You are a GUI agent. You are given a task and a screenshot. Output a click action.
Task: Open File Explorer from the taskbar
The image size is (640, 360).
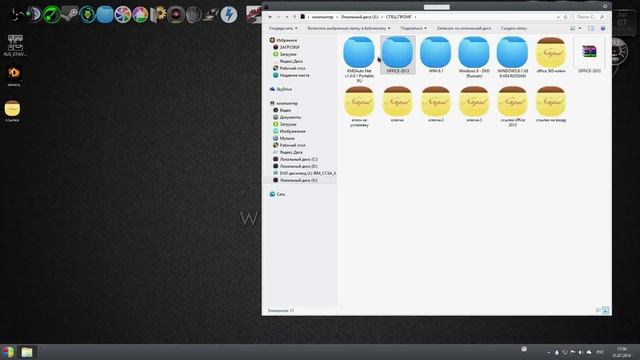pyautogui.click(x=27, y=352)
